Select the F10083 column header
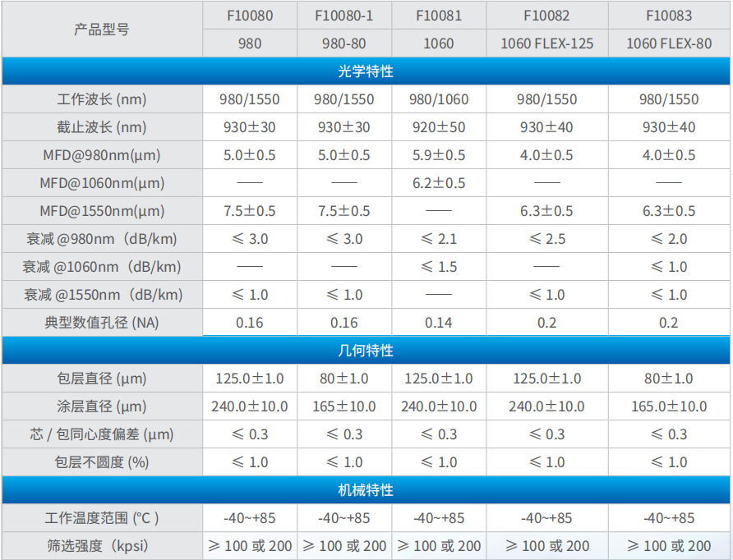Viewport: 733px width, 560px height. (x=668, y=15)
